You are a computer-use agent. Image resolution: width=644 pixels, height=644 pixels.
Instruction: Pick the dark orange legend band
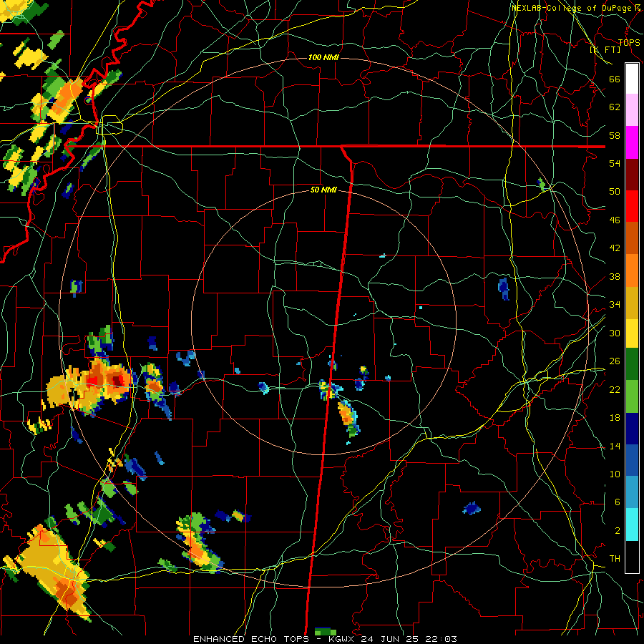click(x=632, y=238)
